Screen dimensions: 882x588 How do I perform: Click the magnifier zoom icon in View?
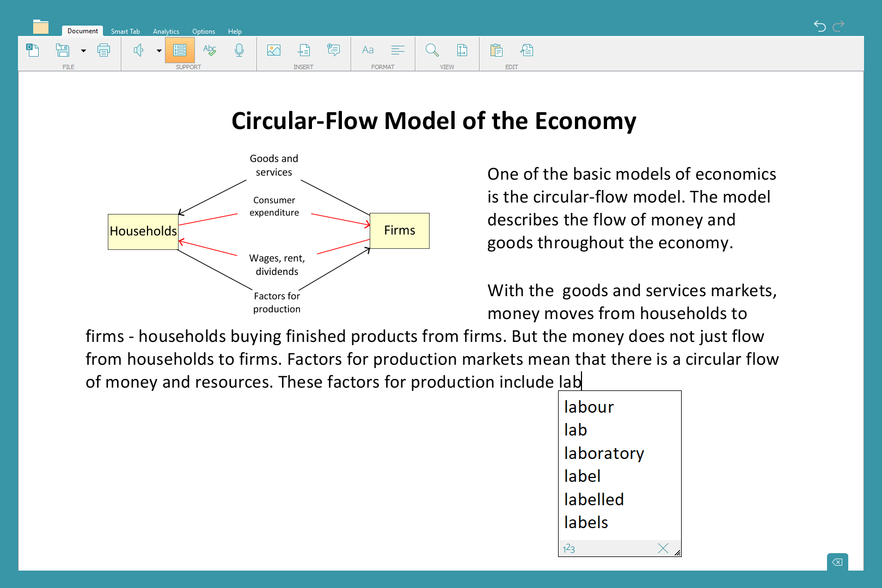[432, 51]
